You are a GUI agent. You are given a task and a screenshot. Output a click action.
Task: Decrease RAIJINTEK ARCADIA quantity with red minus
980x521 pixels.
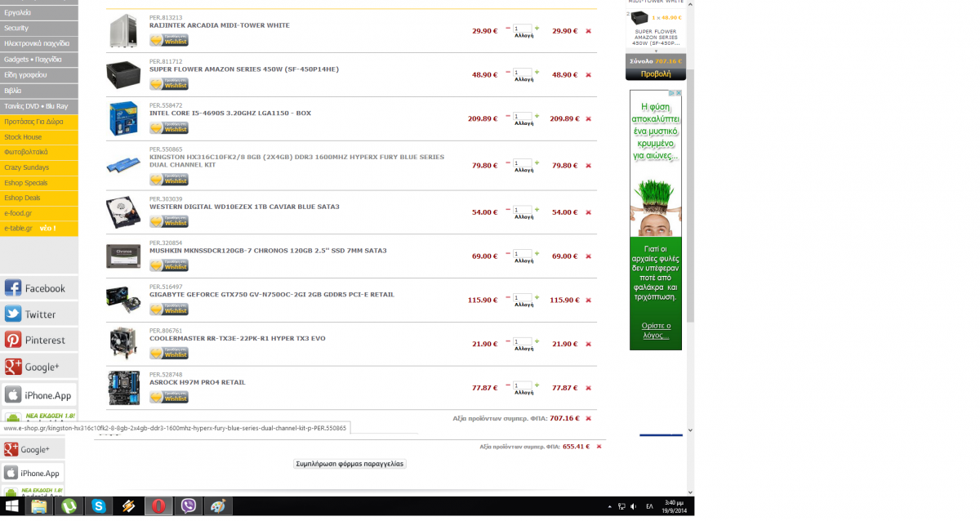click(x=508, y=28)
